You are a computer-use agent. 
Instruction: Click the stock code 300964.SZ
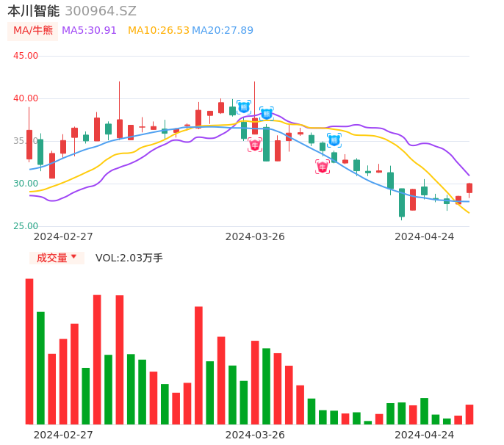click(x=101, y=11)
